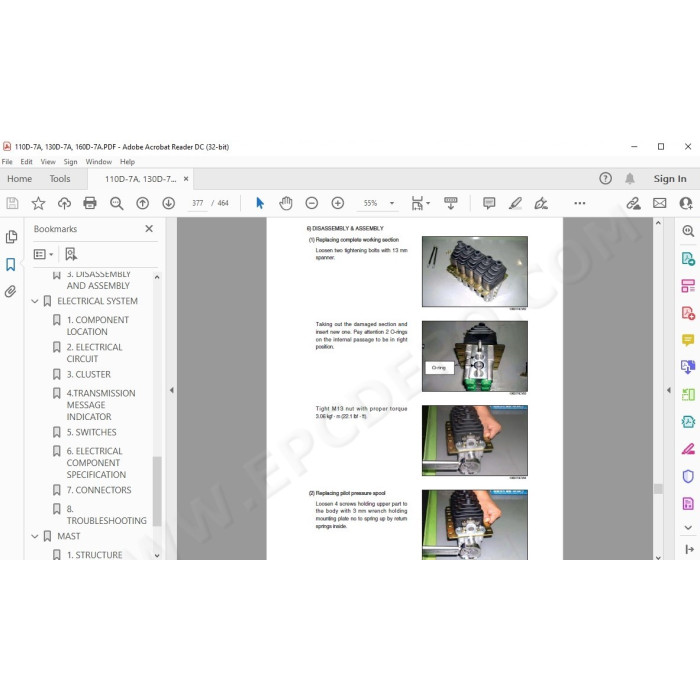
Task: Open yellow Comment tool in right pane
Action: click(688, 340)
